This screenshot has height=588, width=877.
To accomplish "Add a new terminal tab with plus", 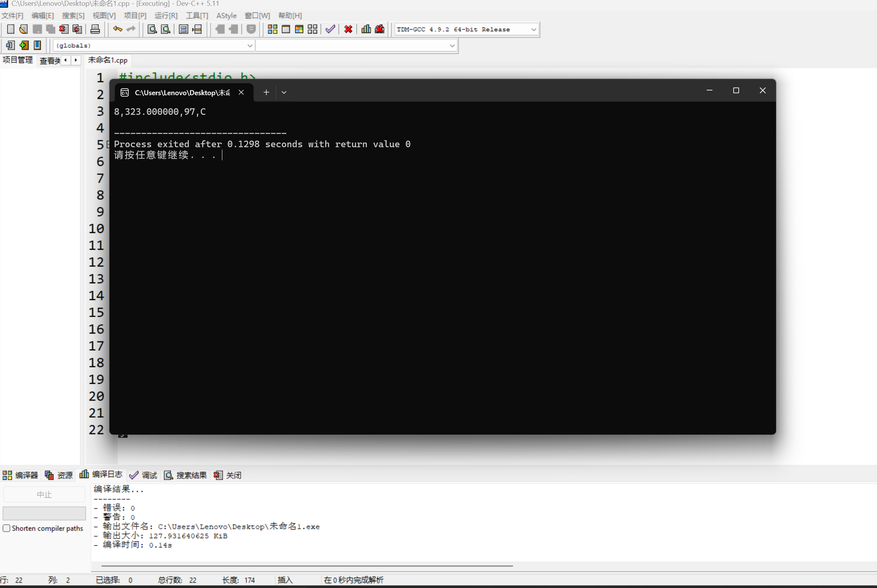I will [x=266, y=92].
